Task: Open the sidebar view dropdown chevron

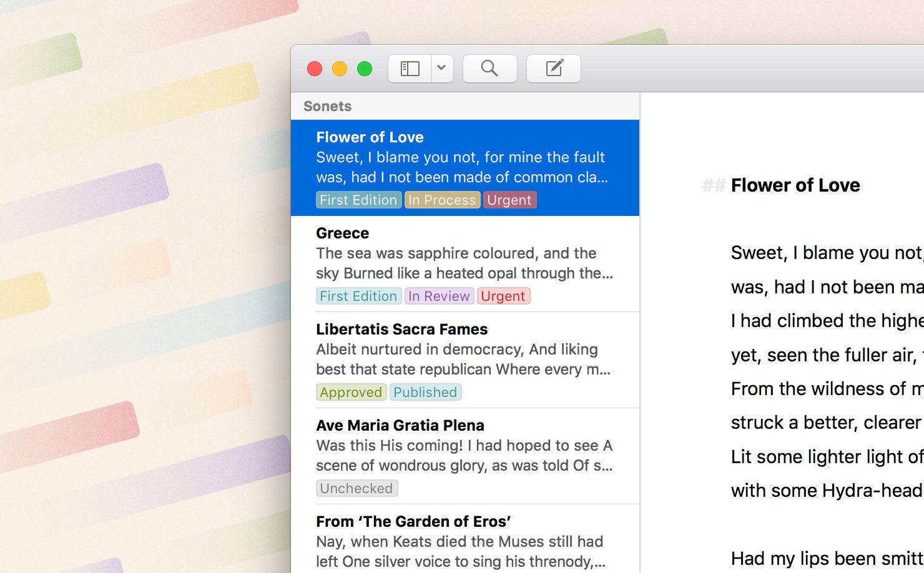Action: (x=442, y=69)
